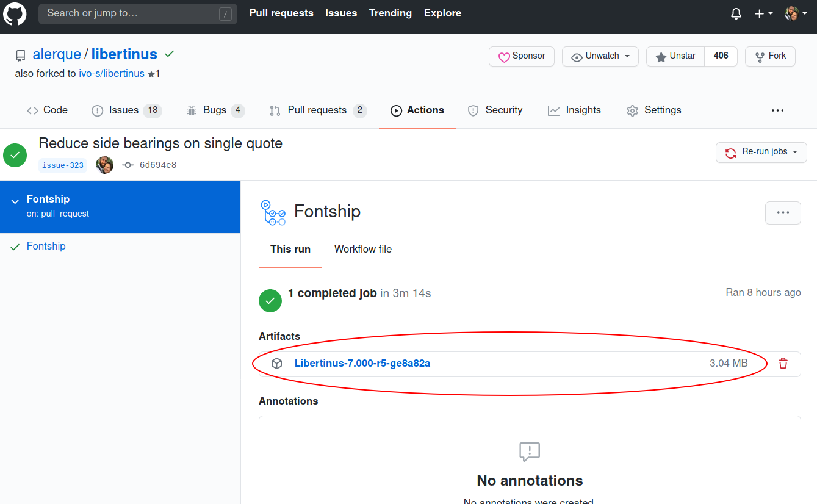Switch to the Settings tab

point(654,110)
